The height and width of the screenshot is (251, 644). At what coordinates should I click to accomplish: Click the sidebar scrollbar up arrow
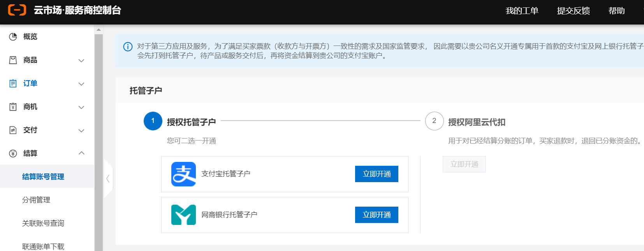tap(99, 30)
